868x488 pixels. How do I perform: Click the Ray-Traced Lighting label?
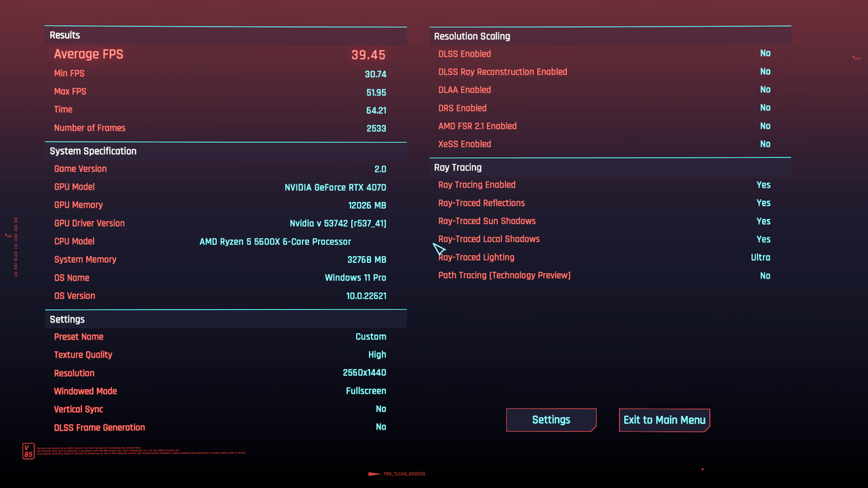476,258
